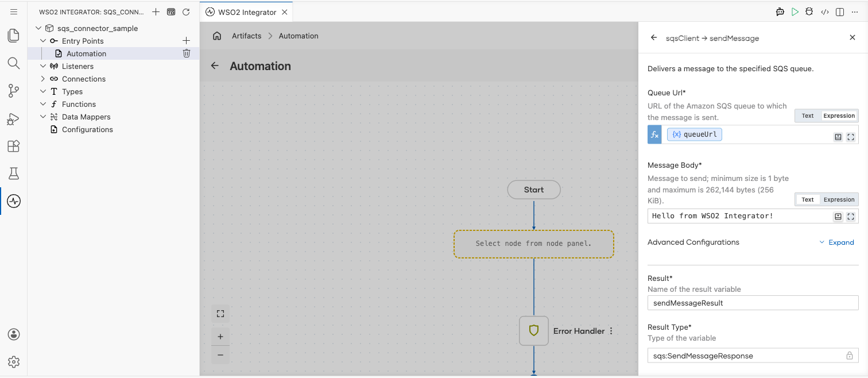Screen dimensions: 868x378
Task: Expand the Connections tree section
Action: tap(43, 79)
